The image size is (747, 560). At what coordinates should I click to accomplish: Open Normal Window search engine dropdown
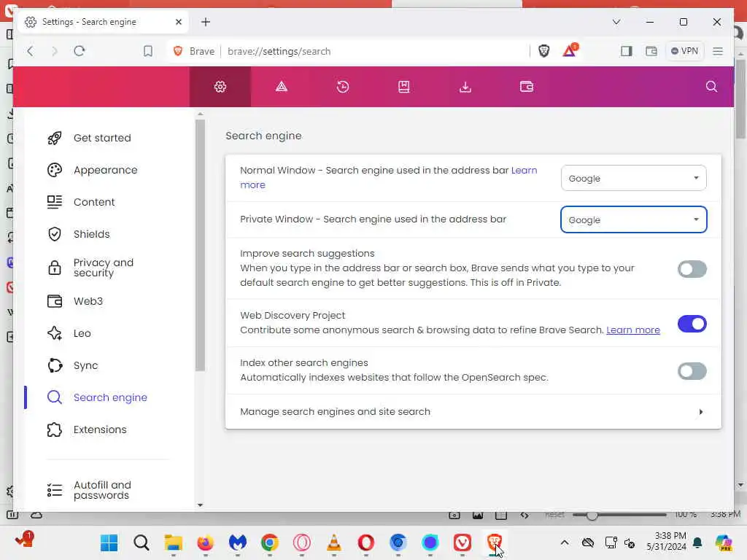coord(634,178)
